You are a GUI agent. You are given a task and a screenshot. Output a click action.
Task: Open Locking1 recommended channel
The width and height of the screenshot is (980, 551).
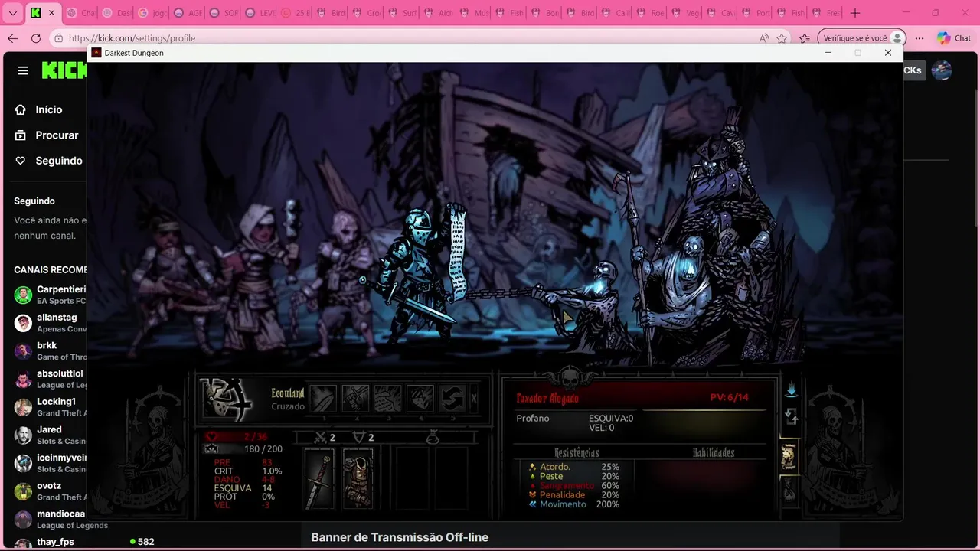50,407
